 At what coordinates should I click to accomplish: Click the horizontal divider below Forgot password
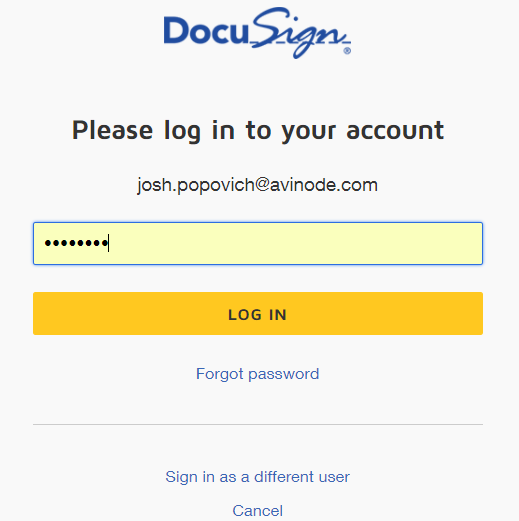tap(258, 425)
